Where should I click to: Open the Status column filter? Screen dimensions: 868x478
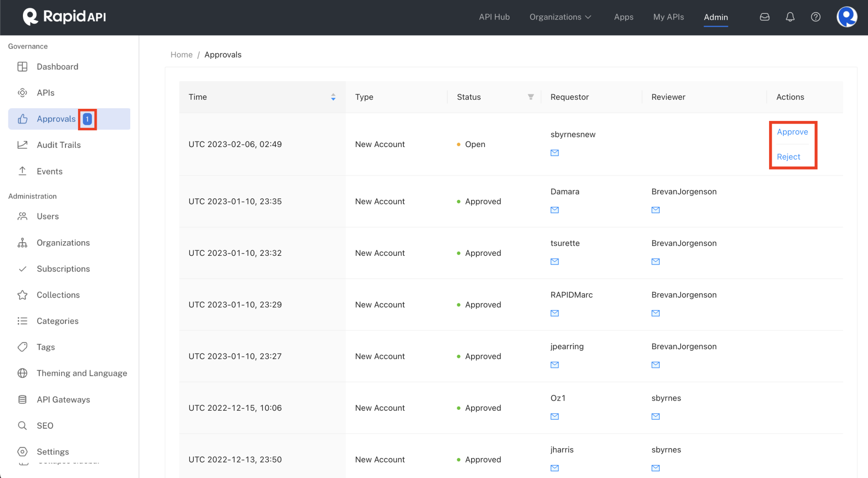(531, 97)
